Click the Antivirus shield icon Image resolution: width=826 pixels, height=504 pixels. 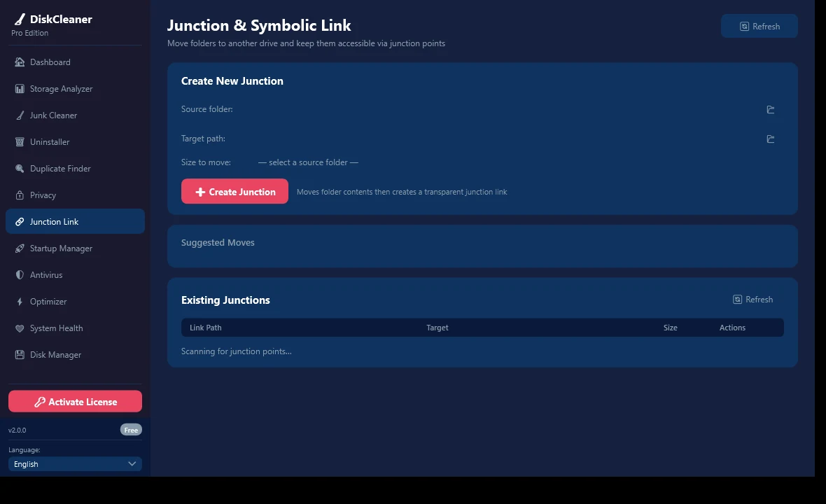click(20, 275)
